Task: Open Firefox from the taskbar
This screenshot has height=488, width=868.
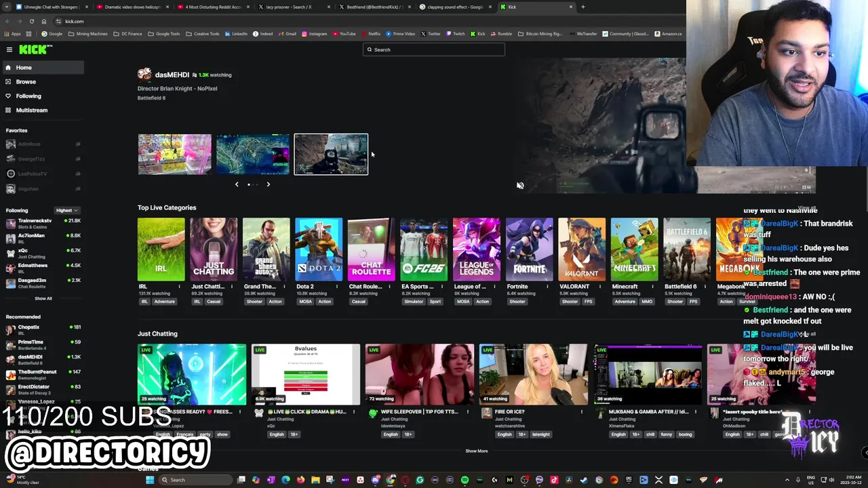Action: click(300, 480)
